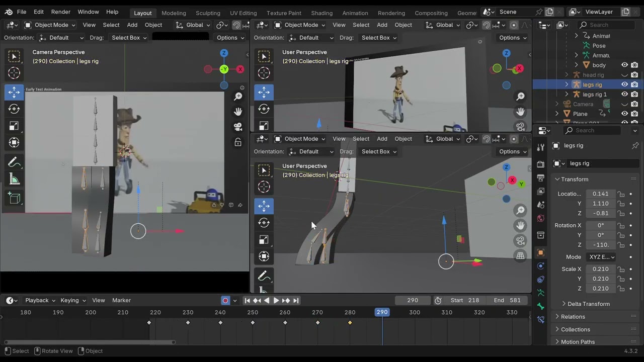644x362 pixels.
Task: Select the Measure tool in Camera Perspective viewport
Action: [x=14, y=179]
